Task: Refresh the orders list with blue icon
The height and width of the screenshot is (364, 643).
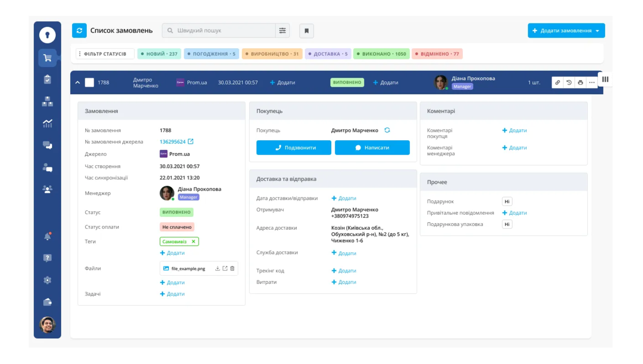Action: 79,31
